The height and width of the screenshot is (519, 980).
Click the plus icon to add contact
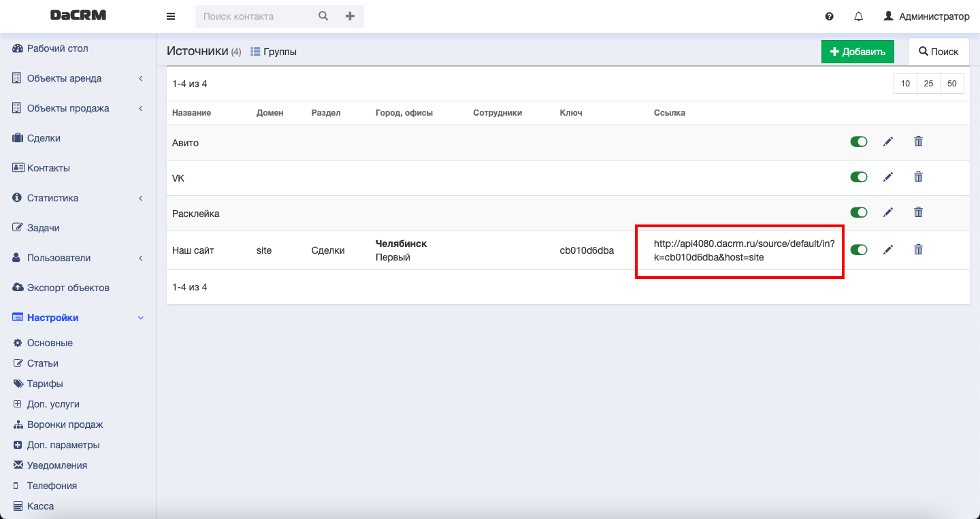(x=350, y=16)
